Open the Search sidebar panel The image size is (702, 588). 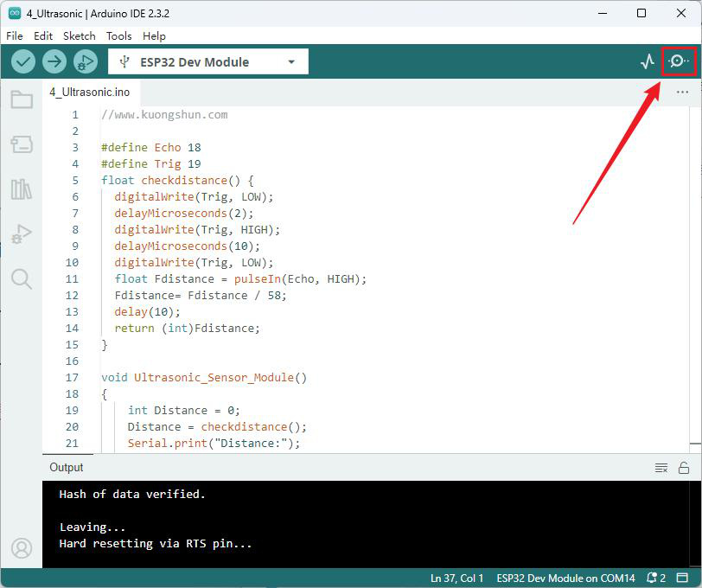pos(22,279)
